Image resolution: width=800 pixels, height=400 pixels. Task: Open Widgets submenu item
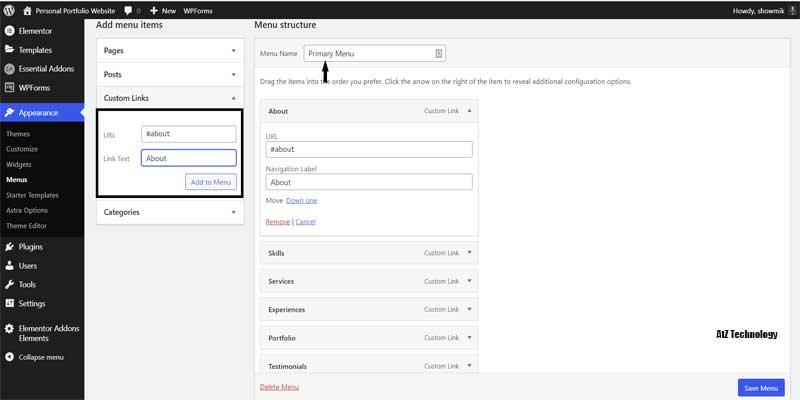tap(19, 165)
